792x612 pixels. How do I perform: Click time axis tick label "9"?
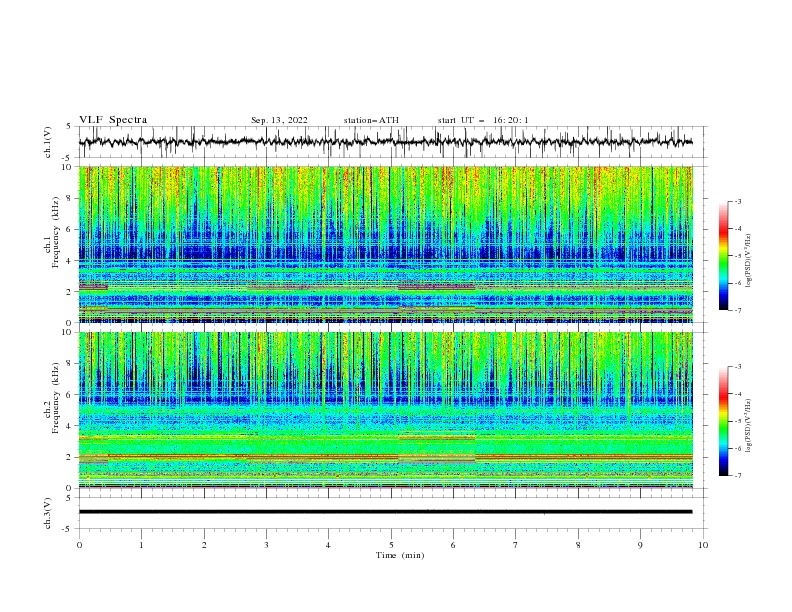(640, 545)
